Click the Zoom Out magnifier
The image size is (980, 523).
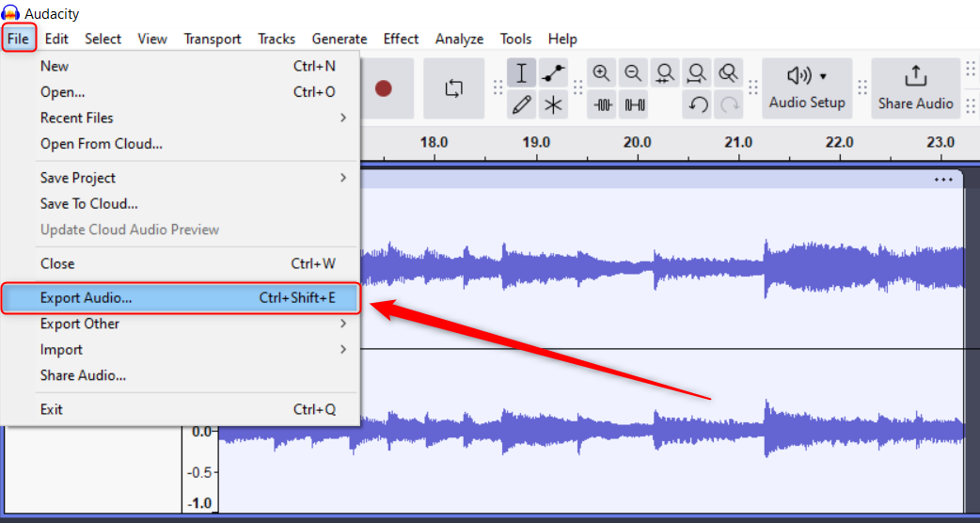coord(633,73)
